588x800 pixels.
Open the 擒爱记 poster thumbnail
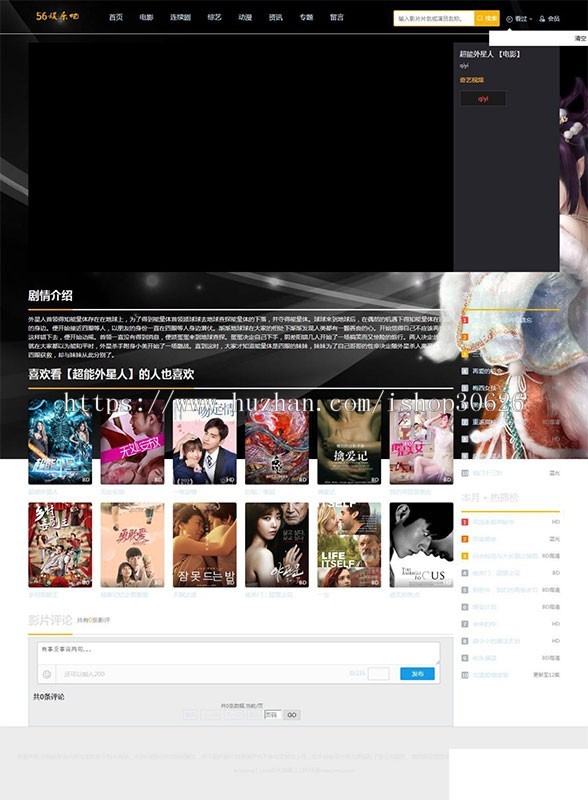coord(349,442)
